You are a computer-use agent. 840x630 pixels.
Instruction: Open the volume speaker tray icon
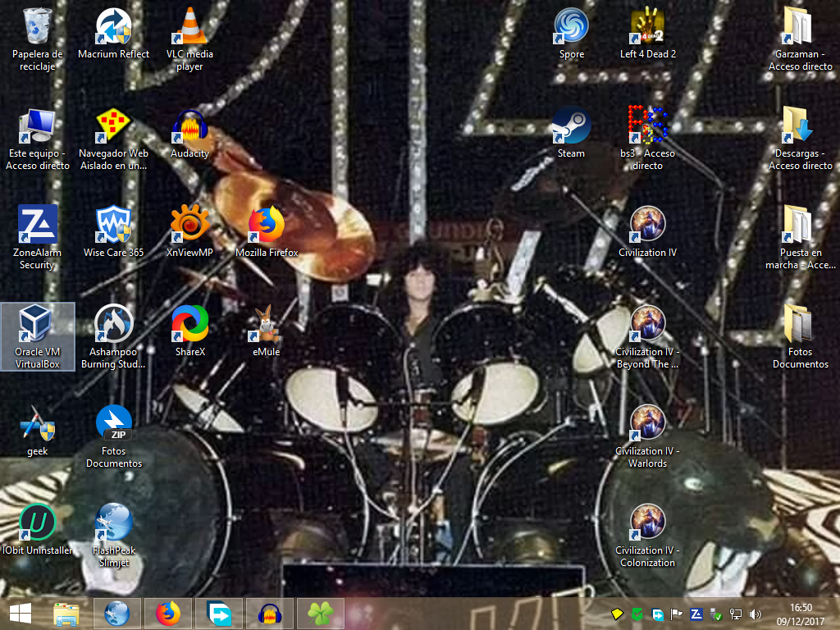point(756,614)
